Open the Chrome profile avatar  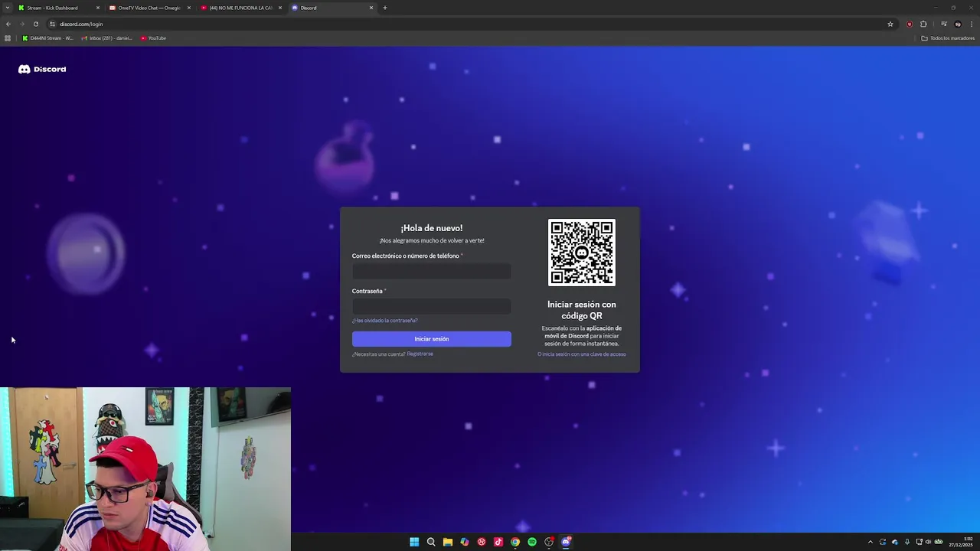pos(958,24)
